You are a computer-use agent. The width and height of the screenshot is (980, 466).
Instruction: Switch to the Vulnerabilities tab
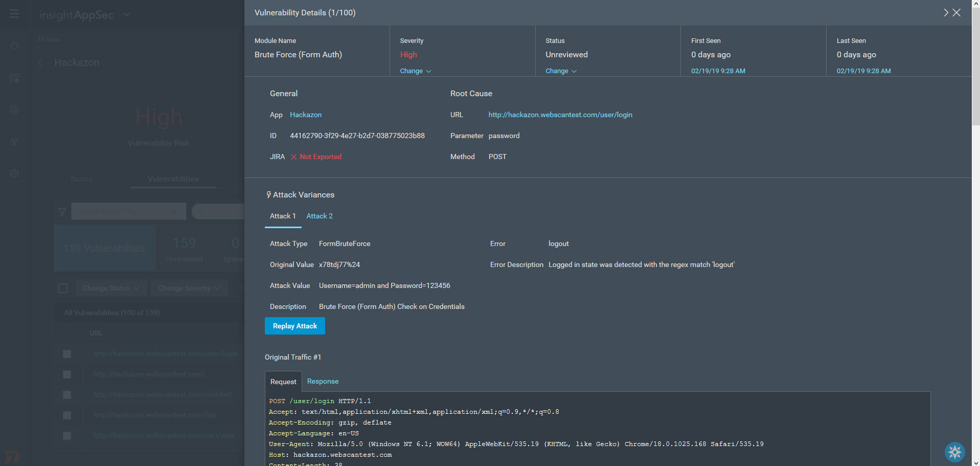click(x=173, y=179)
